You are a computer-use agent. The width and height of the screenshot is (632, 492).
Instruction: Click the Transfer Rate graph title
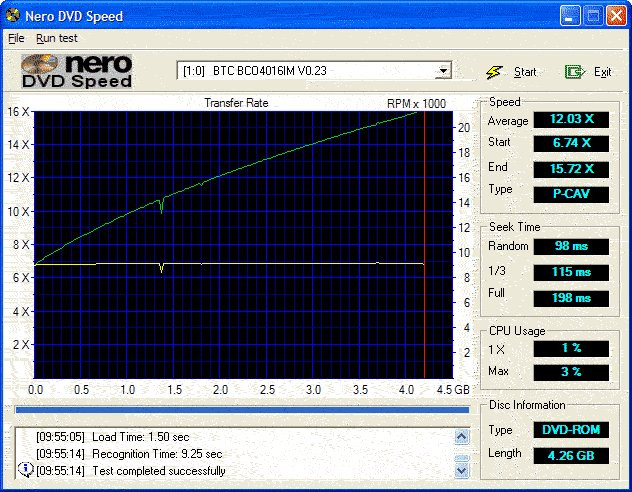pyautogui.click(x=236, y=103)
